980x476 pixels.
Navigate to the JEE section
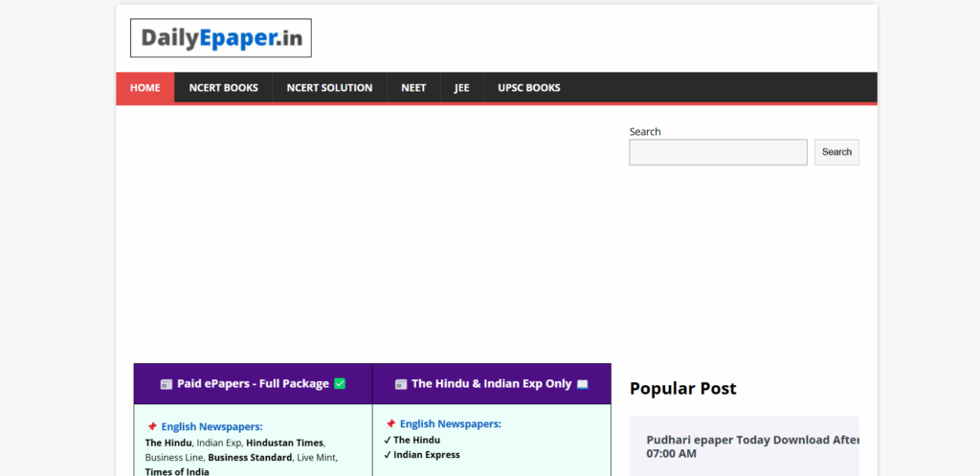(x=462, y=88)
